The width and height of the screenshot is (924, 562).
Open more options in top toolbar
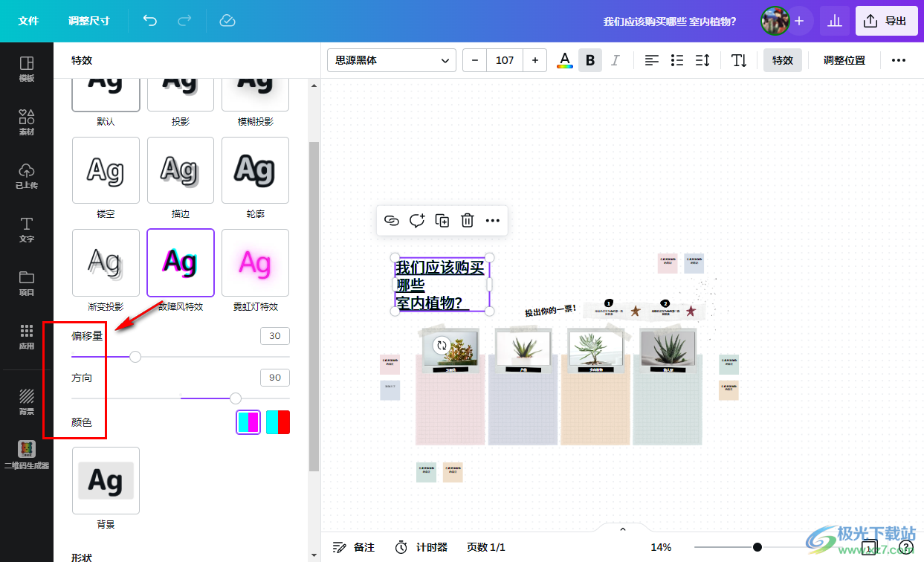[899, 60]
